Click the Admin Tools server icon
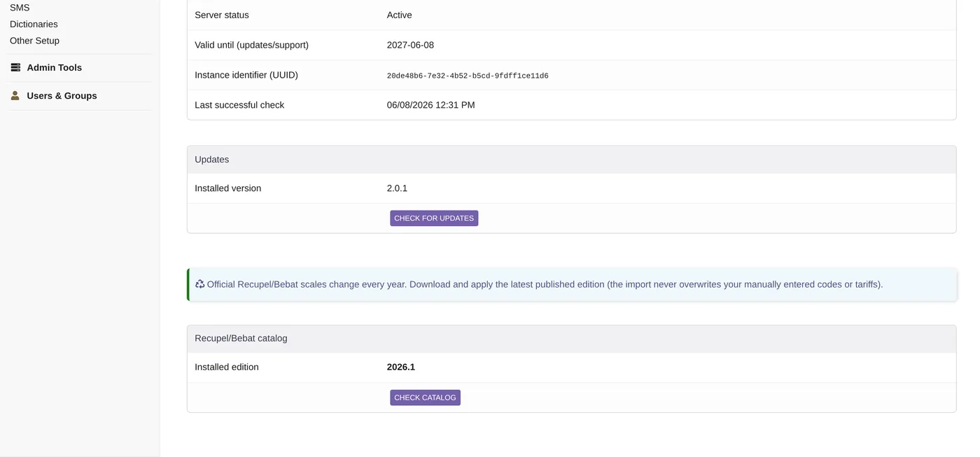Image resolution: width=980 pixels, height=457 pixels. tap(15, 68)
